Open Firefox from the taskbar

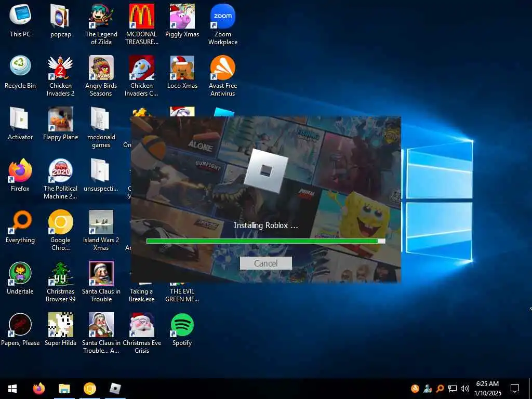coord(38,389)
